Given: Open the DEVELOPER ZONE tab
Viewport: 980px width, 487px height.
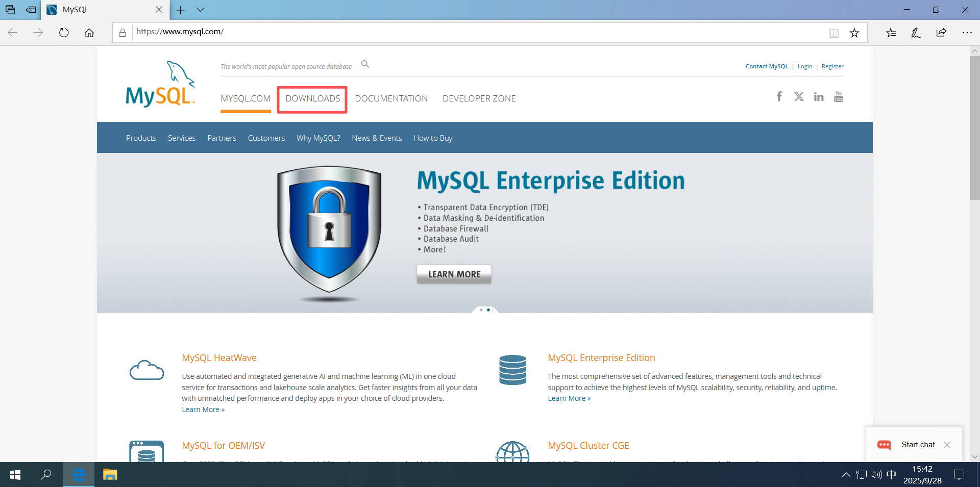Looking at the screenshot, I should pyautogui.click(x=479, y=98).
